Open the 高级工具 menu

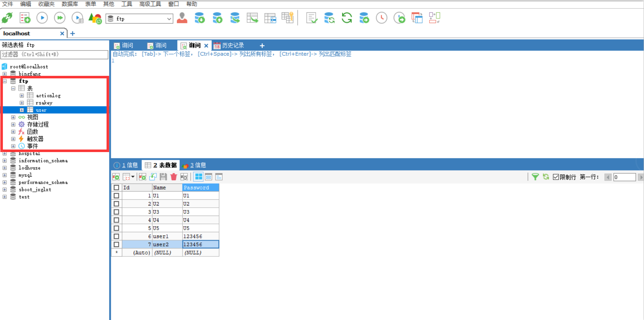click(150, 4)
